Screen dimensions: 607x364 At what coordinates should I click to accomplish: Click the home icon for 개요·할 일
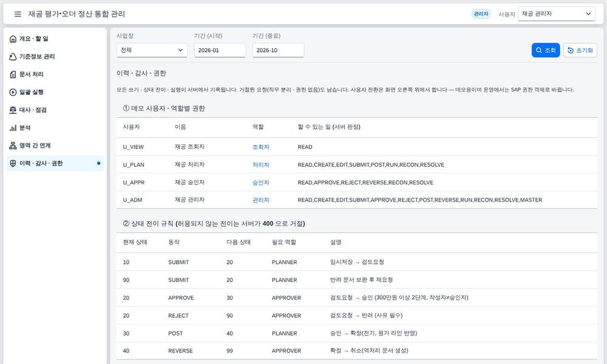(x=13, y=39)
